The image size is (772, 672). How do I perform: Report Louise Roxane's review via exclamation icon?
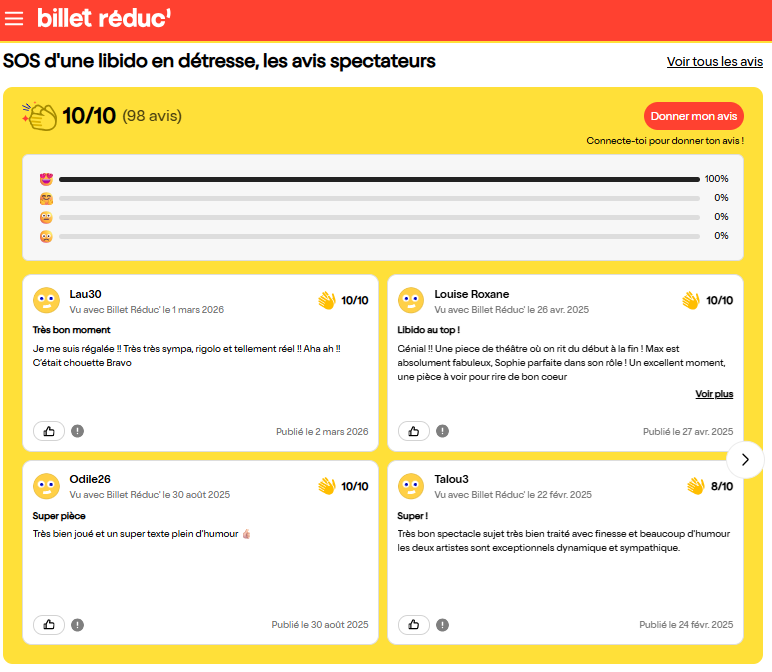click(x=443, y=431)
